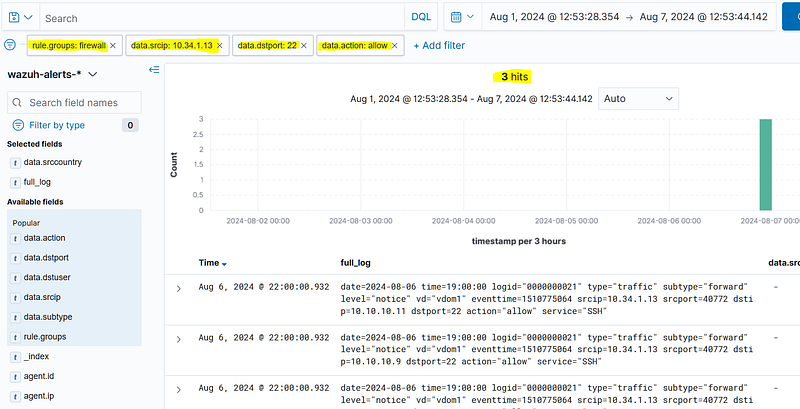Click type icon beside data.srcip field

coord(15,297)
